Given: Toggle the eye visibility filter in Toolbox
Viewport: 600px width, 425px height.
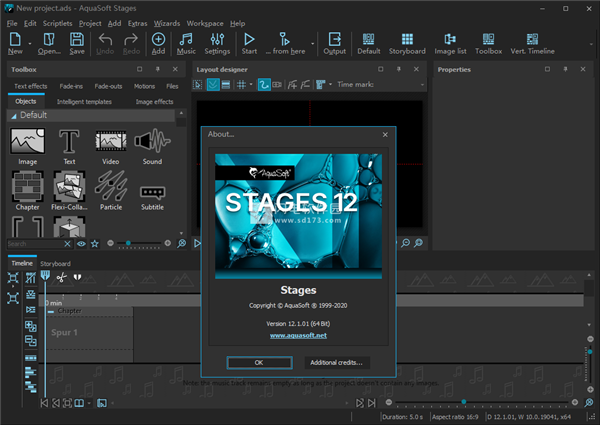Looking at the screenshot, I should coord(81,243).
